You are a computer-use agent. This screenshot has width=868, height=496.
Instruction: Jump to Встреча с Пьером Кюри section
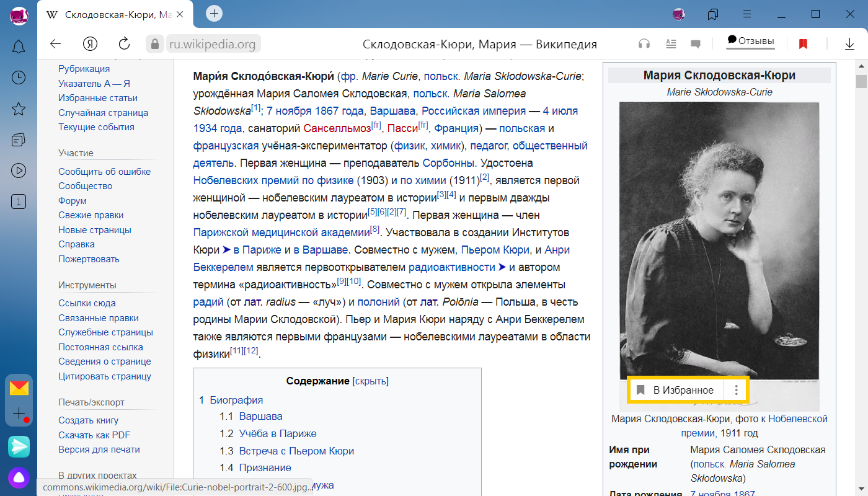(x=296, y=451)
